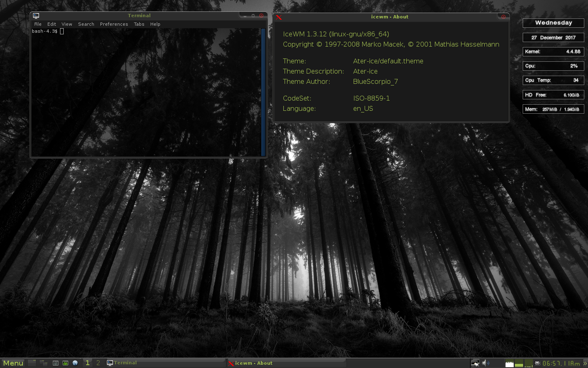Image resolution: width=588 pixels, height=368 pixels.
Task: Open the volume speaker tray icon
Action: [486, 363]
